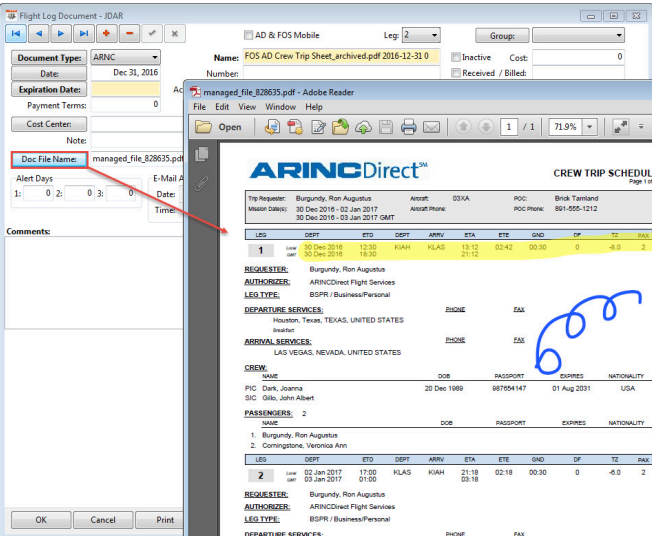Click the floppy disk save icon
Image resolution: width=652 pixels, height=536 pixels.
click(386, 127)
